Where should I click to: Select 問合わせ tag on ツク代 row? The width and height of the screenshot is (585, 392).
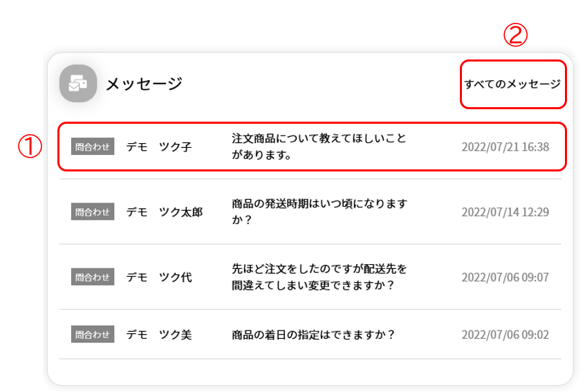[93, 277]
